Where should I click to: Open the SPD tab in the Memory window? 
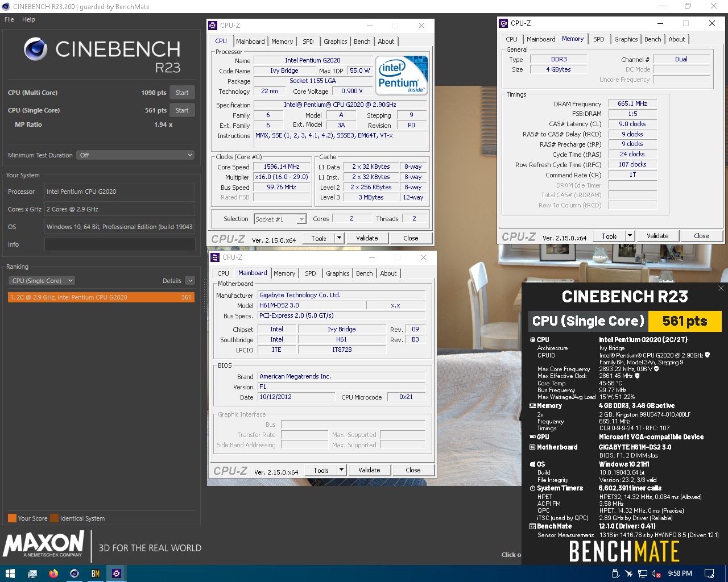599,39
